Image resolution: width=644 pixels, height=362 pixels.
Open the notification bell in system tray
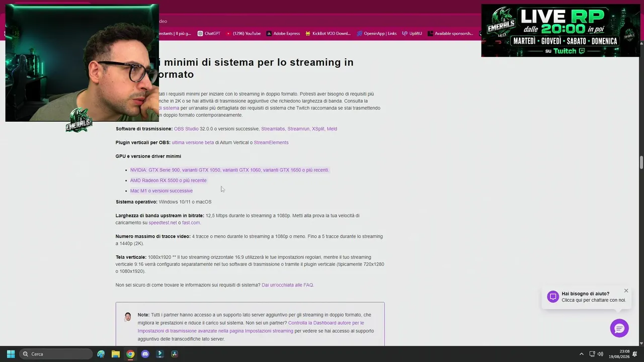click(x=635, y=354)
